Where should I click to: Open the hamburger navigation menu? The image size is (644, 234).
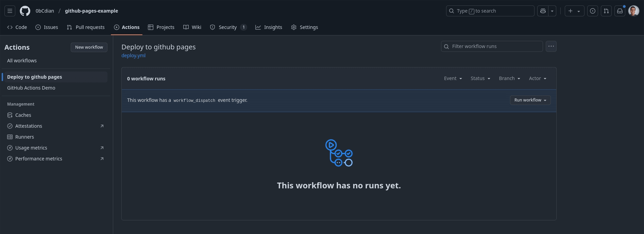pyautogui.click(x=10, y=11)
